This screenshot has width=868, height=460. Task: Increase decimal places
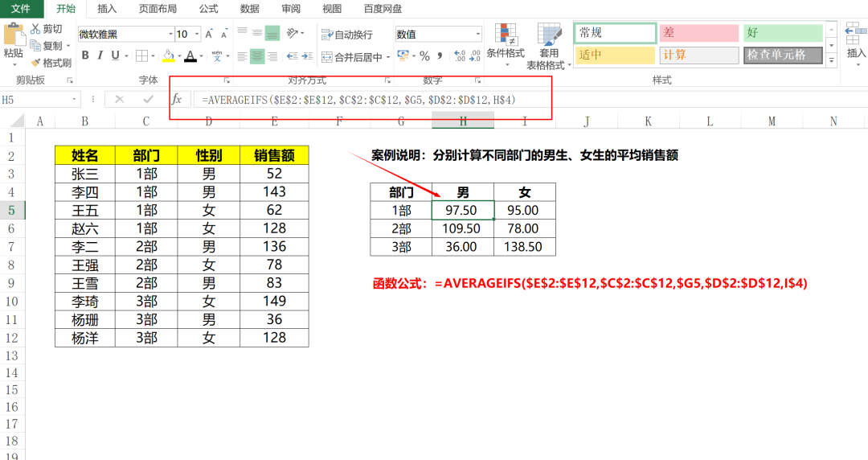pos(460,56)
